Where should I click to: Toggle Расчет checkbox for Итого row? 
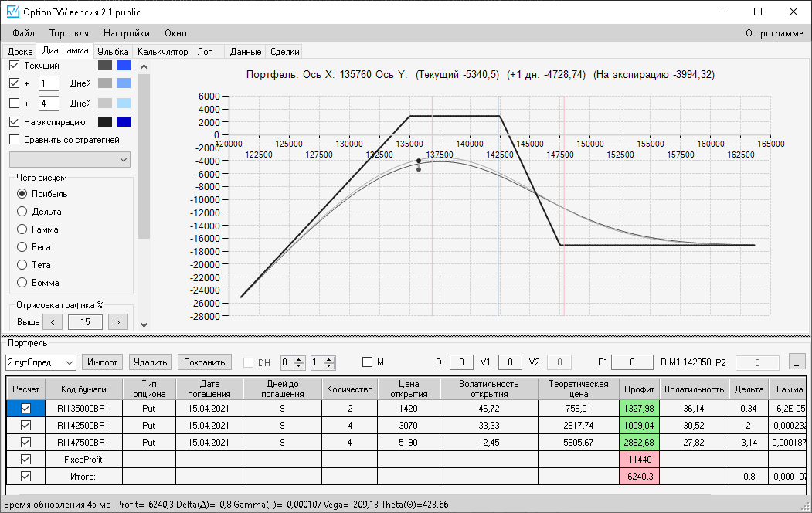click(26, 476)
